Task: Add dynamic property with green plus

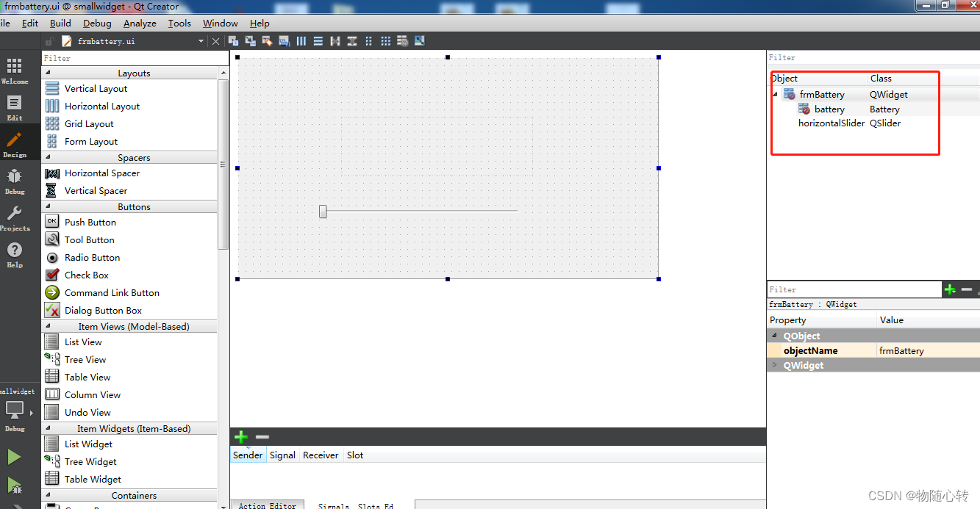Action: point(950,289)
